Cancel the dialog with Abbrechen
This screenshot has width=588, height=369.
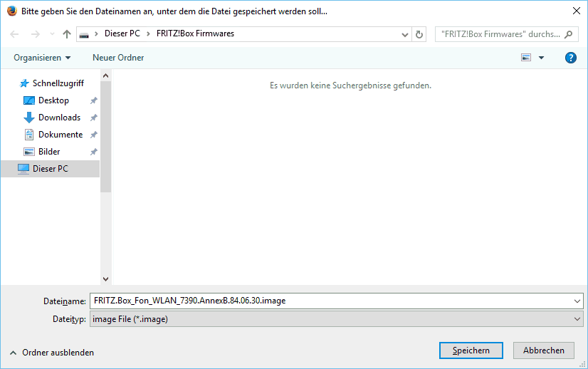point(544,350)
